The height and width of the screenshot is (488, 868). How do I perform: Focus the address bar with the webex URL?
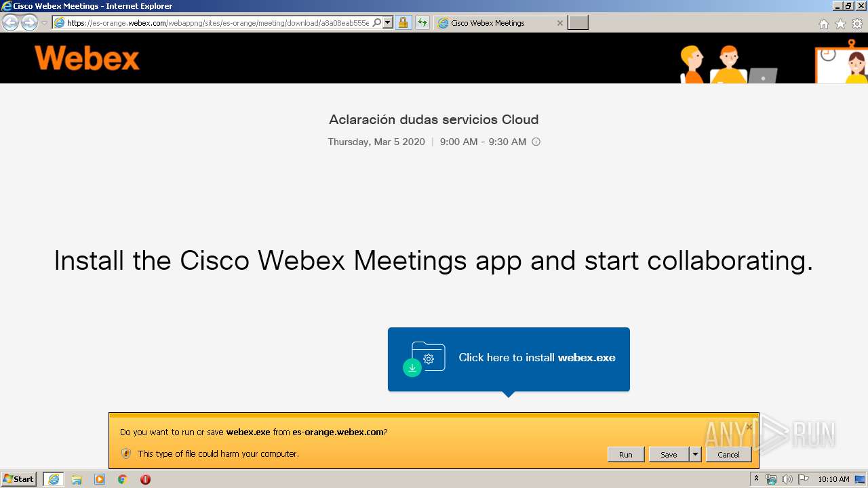click(218, 23)
